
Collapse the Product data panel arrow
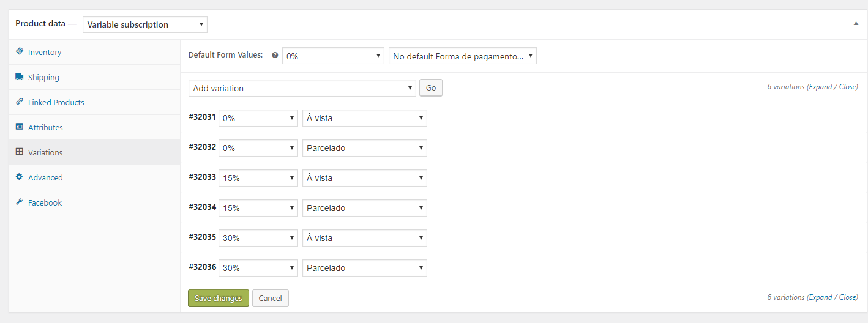[856, 23]
